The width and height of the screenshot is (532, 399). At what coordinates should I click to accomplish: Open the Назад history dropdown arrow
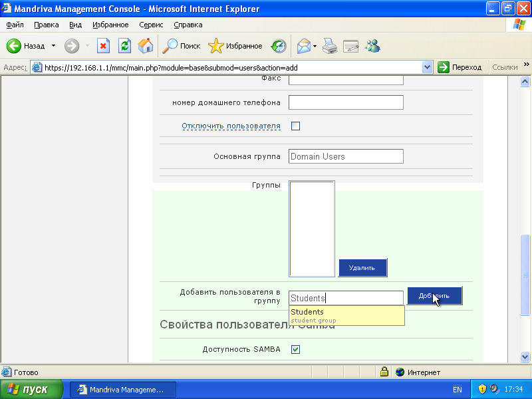53,46
